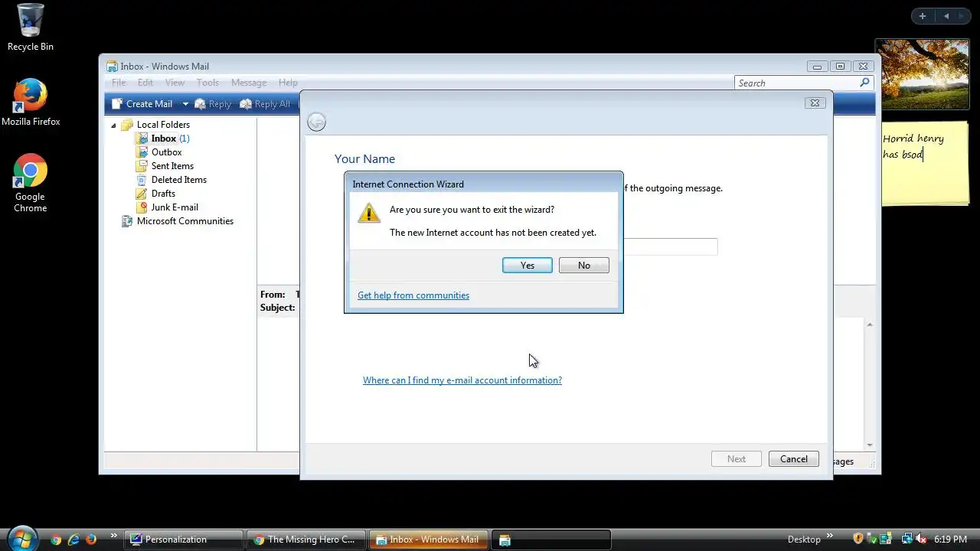Switch to The Missing Hero Chrome taskbar button
Screen dimensions: 980x551
305,540
